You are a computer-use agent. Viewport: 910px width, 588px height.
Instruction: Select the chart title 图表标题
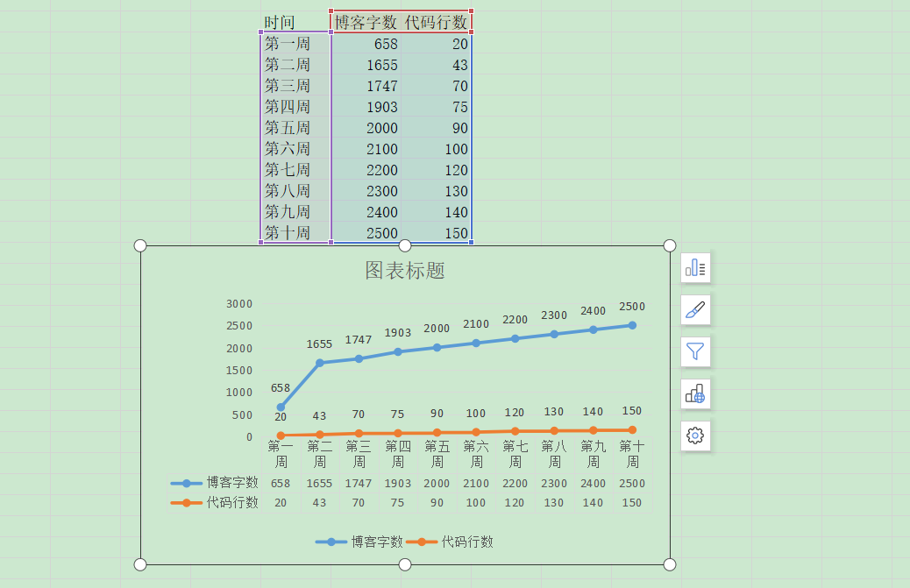pyautogui.click(x=404, y=270)
